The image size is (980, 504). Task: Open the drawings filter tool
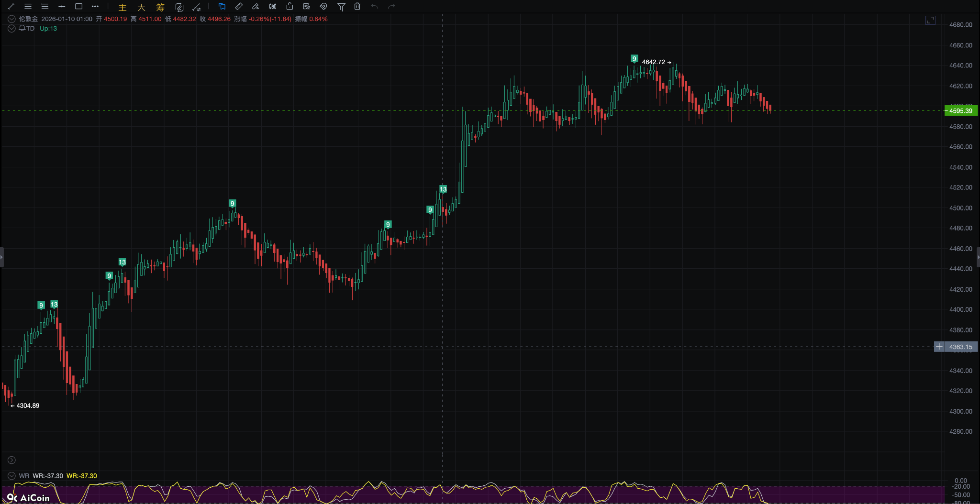point(341,7)
